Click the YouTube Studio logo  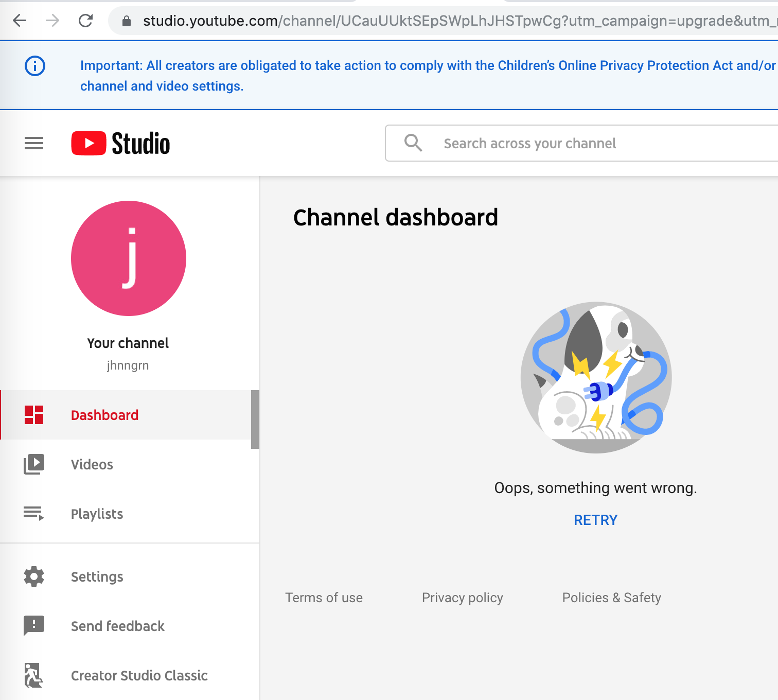[120, 143]
